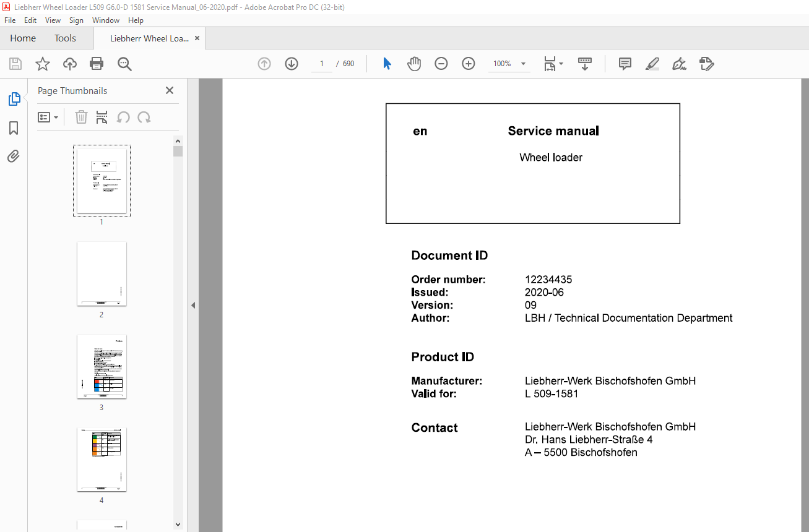Go to next page arrow
Screen dimensions: 809x532
(x=292, y=64)
